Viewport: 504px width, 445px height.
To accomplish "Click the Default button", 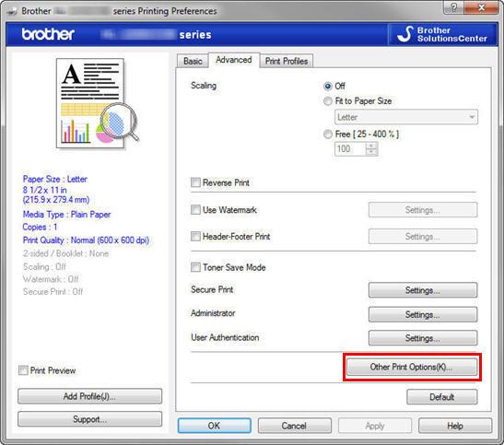I will pyautogui.click(x=442, y=397).
